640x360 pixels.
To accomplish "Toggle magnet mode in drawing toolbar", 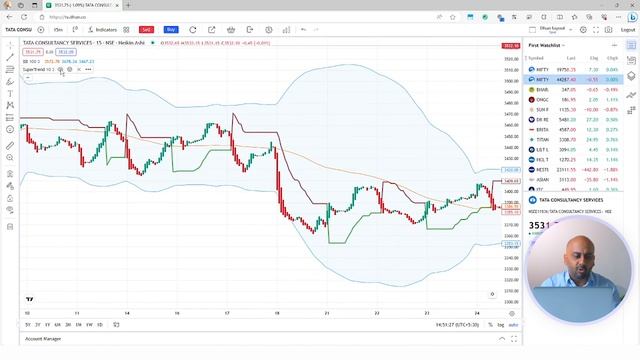I will coord(10,174).
